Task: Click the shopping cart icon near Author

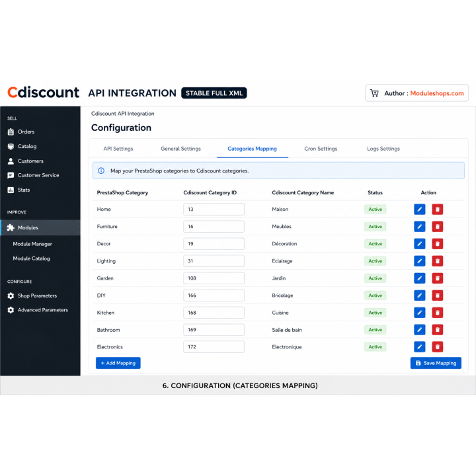Action: [x=374, y=93]
